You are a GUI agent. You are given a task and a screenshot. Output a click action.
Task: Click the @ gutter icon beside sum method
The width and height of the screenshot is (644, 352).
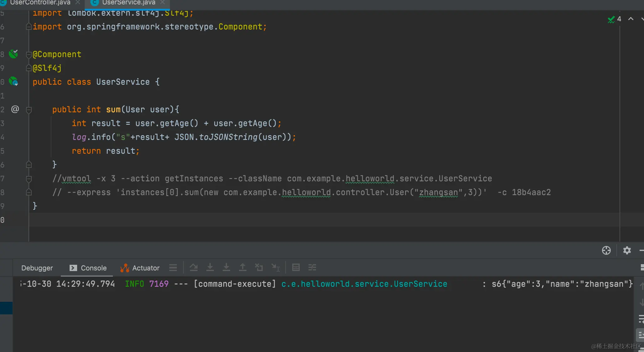click(15, 109)
